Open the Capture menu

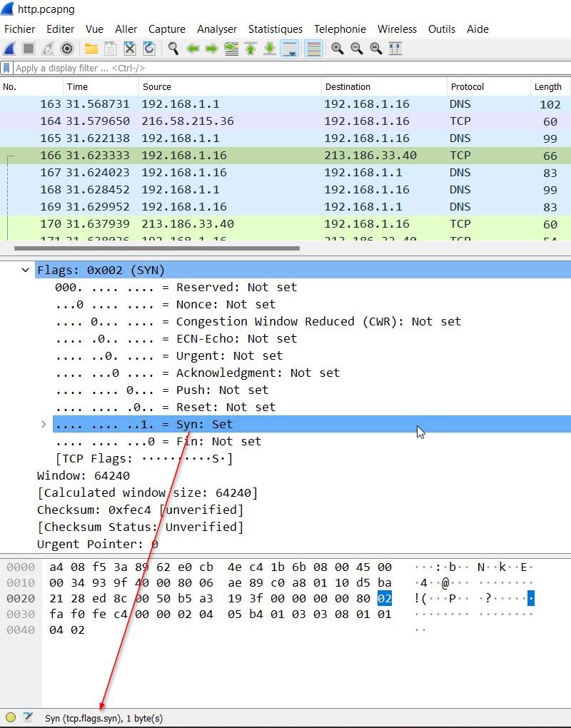[x=166, y=29]
